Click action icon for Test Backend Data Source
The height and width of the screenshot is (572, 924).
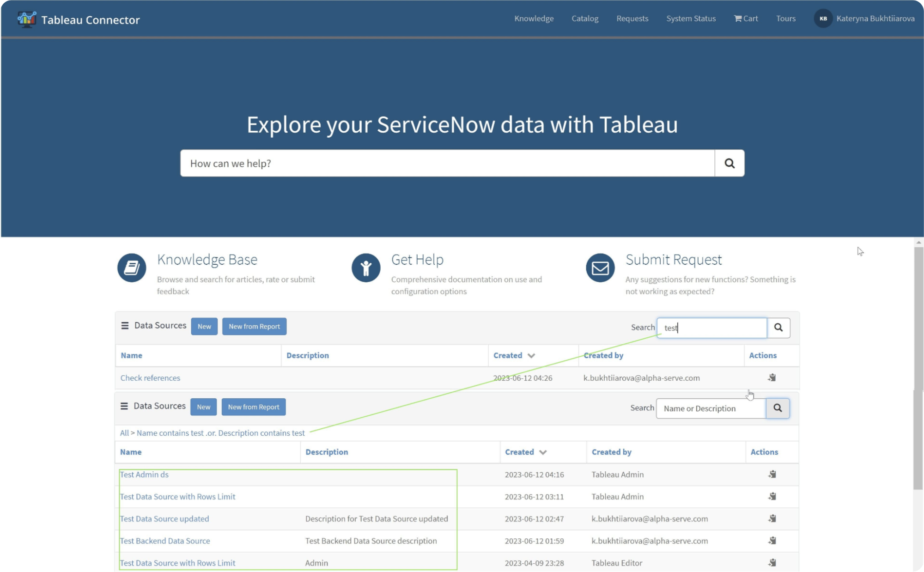[x=772, y=541]
